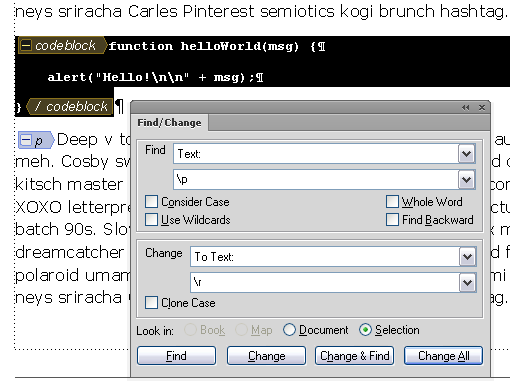510x392 pixels.
Task: Enable the Use Wildcards checkbox
Action: click(151, 220)
